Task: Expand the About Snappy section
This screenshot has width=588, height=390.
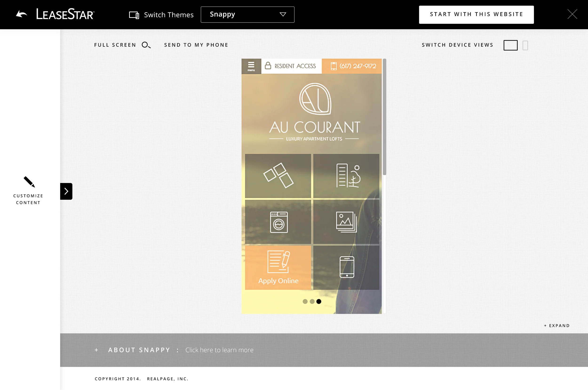Action: point(139,350)
